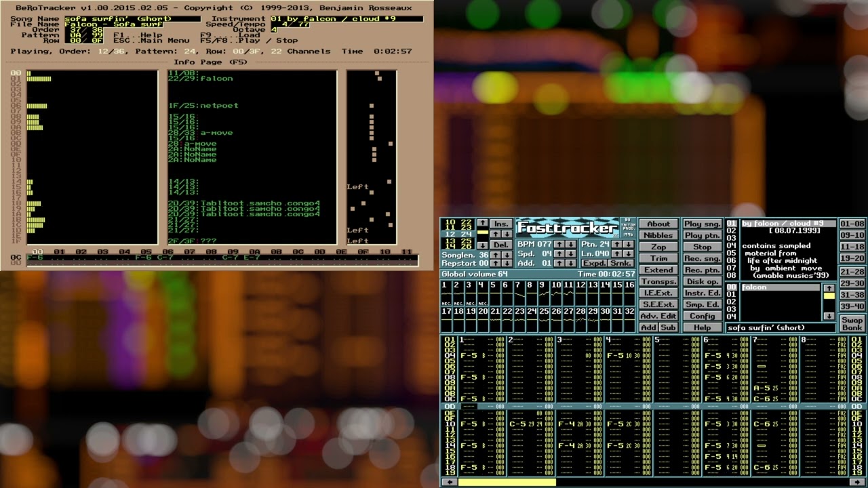Screen dimensions: 868x488
Task: Select instrument bank 39-40
Action: pyautogui.click(x=852, y=306)
